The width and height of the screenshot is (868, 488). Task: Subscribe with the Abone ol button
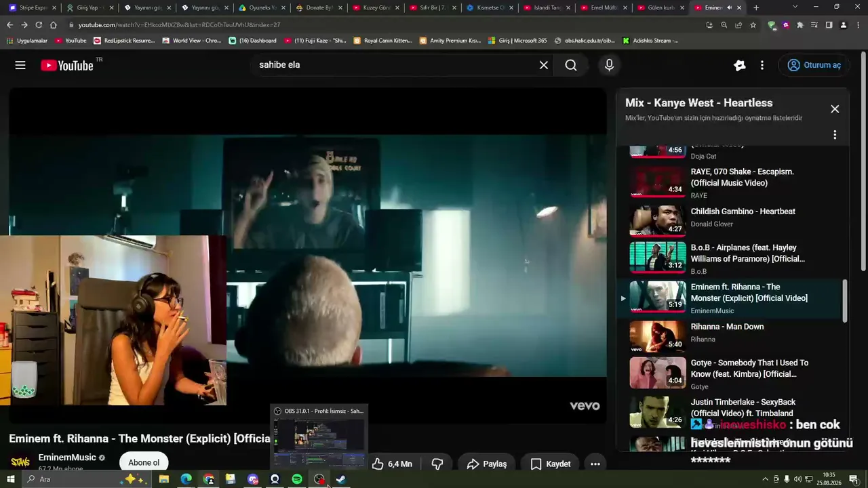144,462
